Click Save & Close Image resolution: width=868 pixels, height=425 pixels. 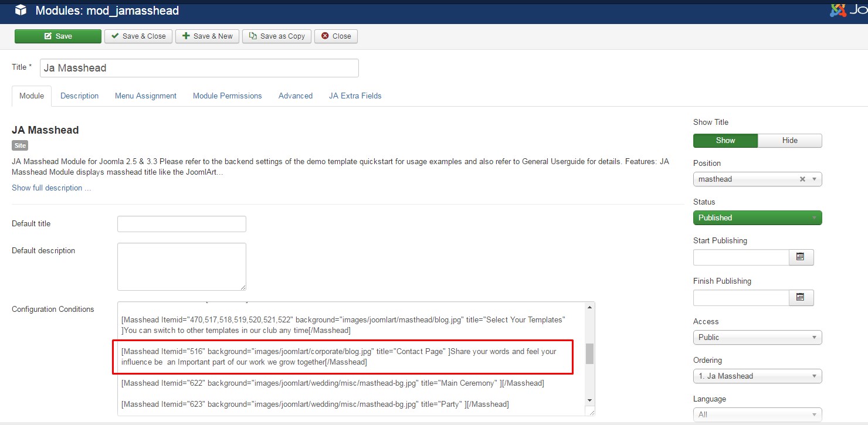(x=139, y=36)
